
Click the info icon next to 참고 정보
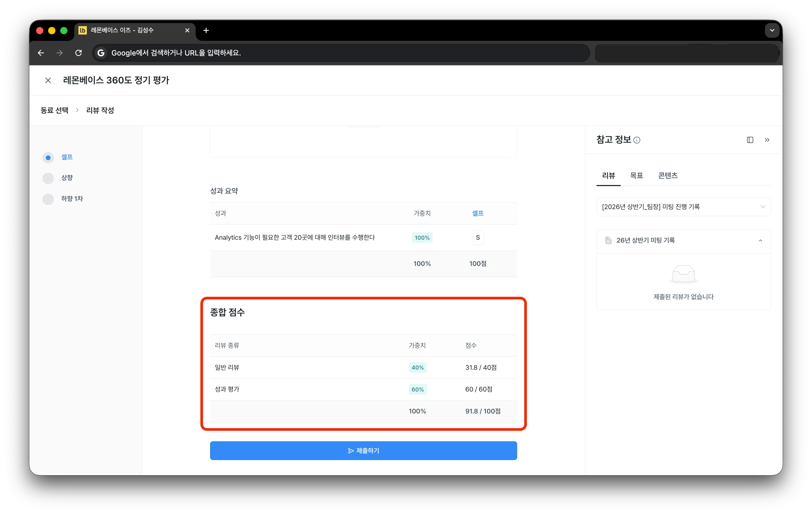(637, 140)
